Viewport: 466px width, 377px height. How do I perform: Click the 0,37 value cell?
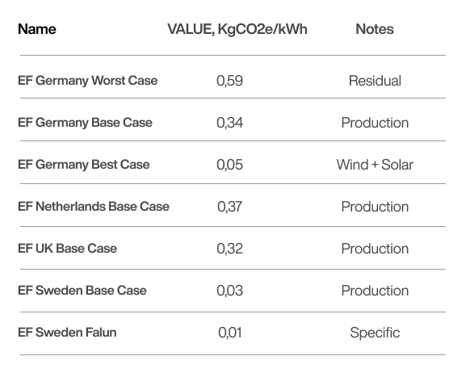pyautogui.click(x=230, y=207)
